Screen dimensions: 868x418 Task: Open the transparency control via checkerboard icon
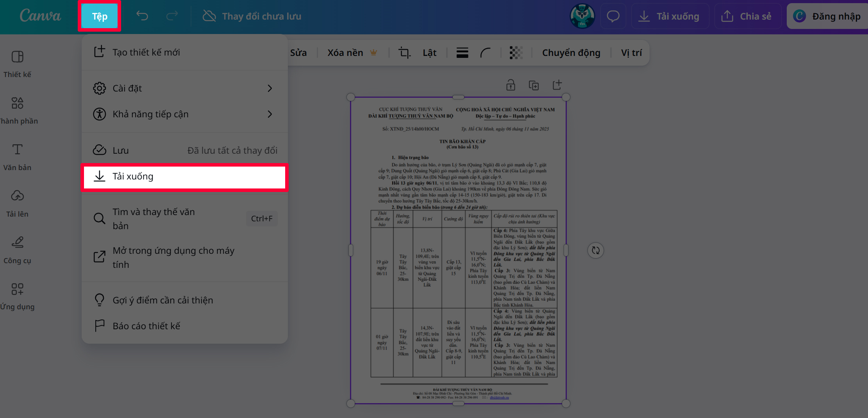click(516, 52)
